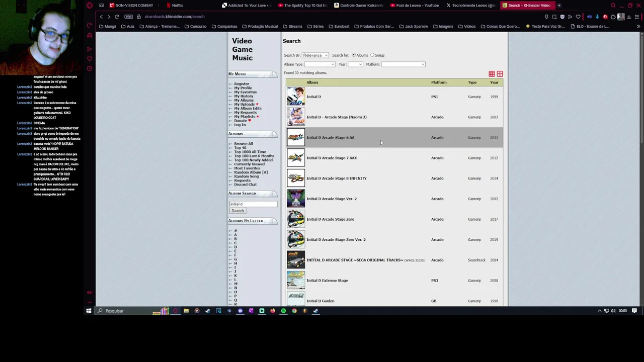Click the album Search button
The width and height of the screenshot is (644, 362).
[237, 211]
